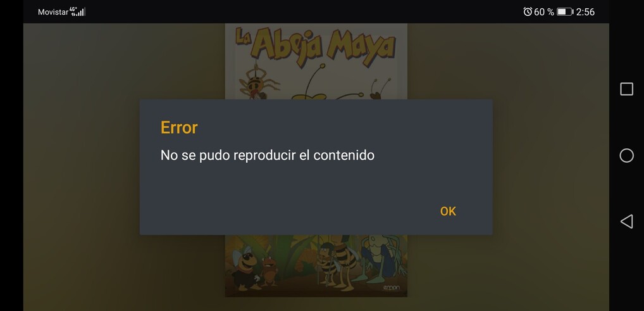
Task: Tap the Movistar carrier label
Action: click(x=53, y=12)
